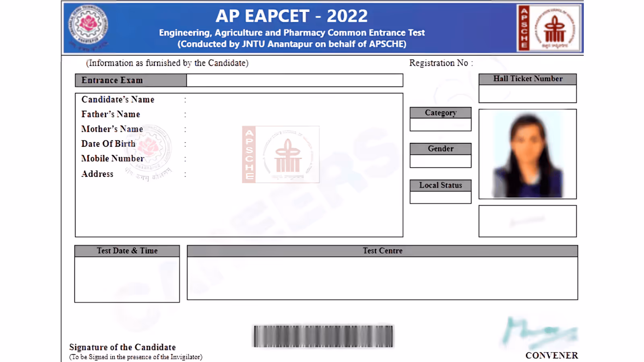This screenshot has width=644, height=362.
Task: Click the JNTU Anantapur logo in header
Action: pyautogui.click(x=88, y=27)
